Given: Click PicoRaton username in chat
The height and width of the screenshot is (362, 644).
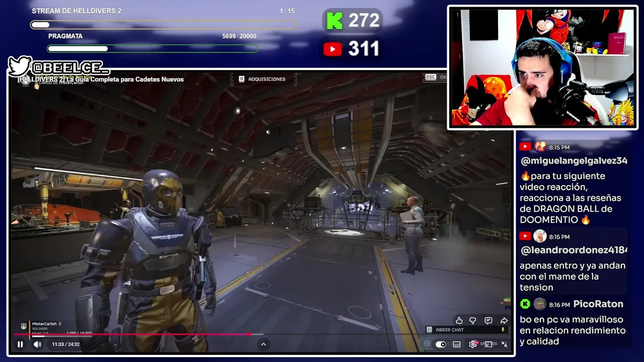Looking at the screenshot, I should tap(598, 304).
